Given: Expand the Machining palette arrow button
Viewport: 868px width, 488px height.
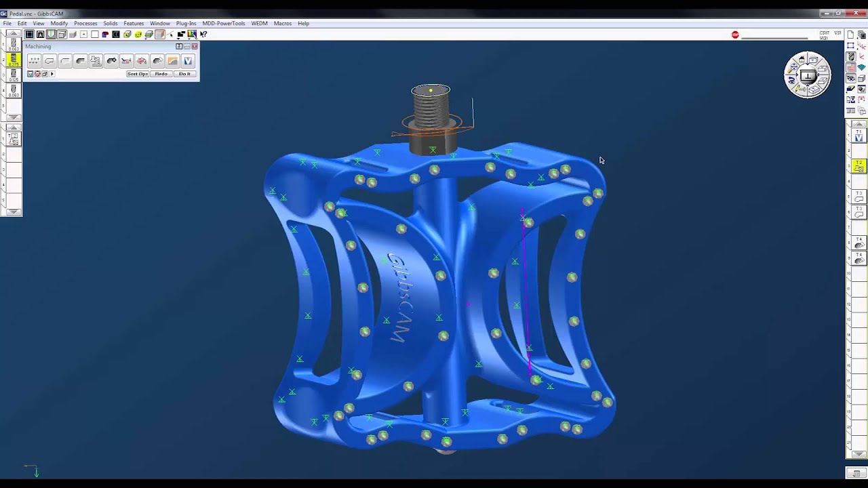Looking at the screenshot, I should pos(52,73).
